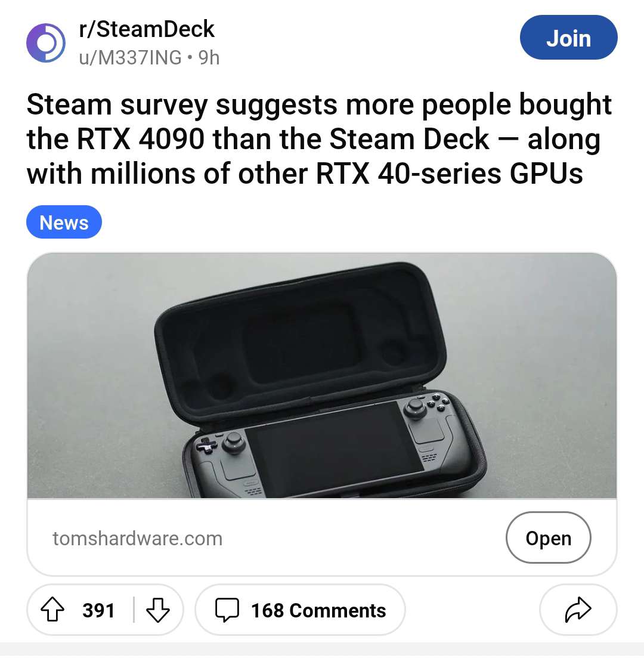Open the r/SteamDeck community avatar icon

click(46, 43)
